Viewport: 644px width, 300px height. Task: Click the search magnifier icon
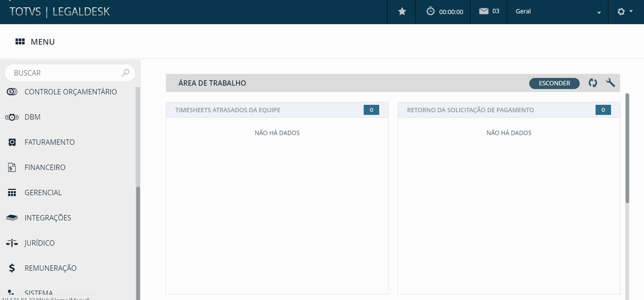[x=126, y=73]
